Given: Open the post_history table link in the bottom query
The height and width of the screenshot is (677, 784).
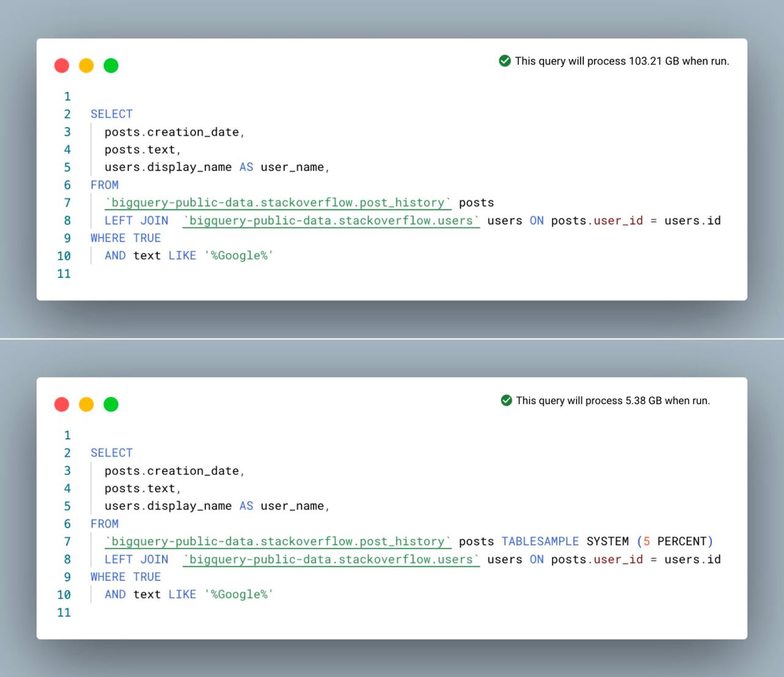Looking at the screenshot, I should 278,542.
